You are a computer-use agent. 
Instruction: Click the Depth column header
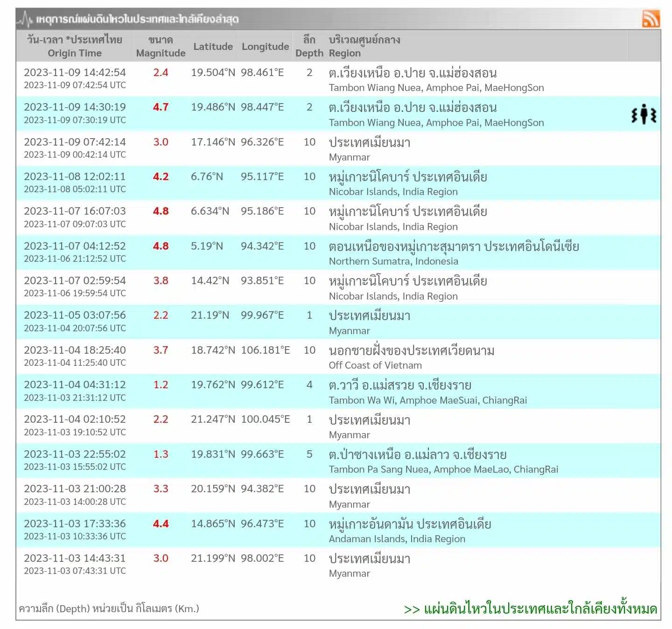pyautogui.click(x=309, y=47)
